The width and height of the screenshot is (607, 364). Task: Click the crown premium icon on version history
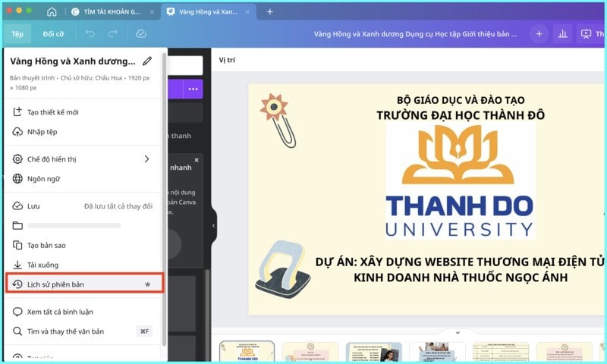coord(147,284)
